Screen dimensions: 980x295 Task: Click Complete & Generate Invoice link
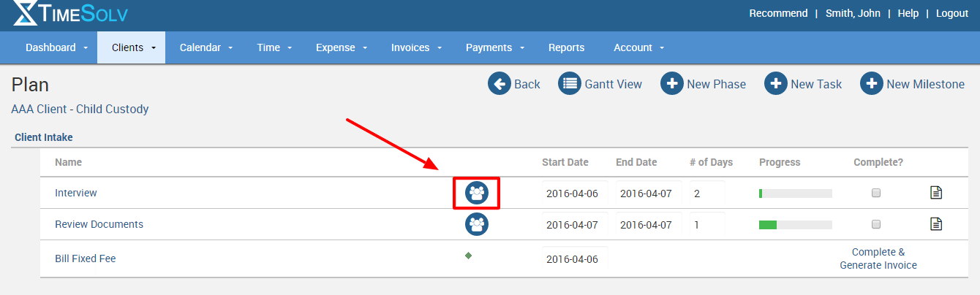pyautogui.click(x=878, y=258)
